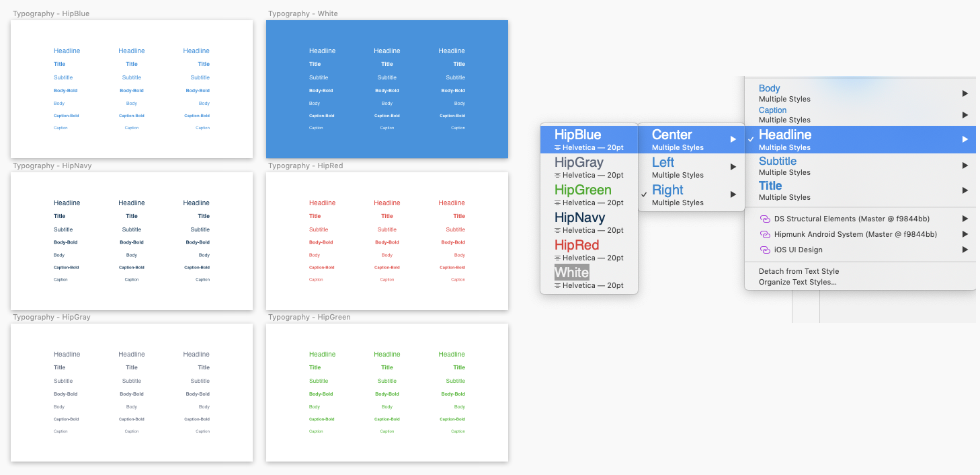Click center-aligned Headline text in HipRed artboard
Image resolution: width=980 pixels, height=475 pixels.
pos(387,203)
